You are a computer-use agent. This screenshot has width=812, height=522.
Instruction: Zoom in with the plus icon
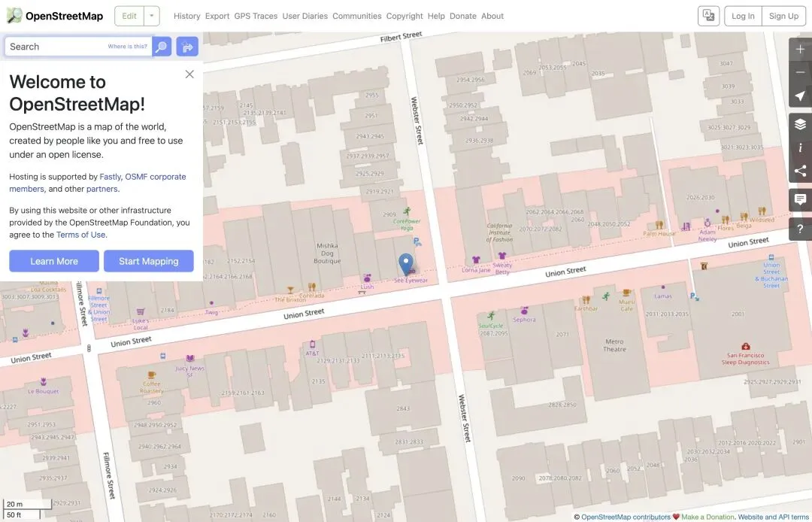(x=800, y=49)
